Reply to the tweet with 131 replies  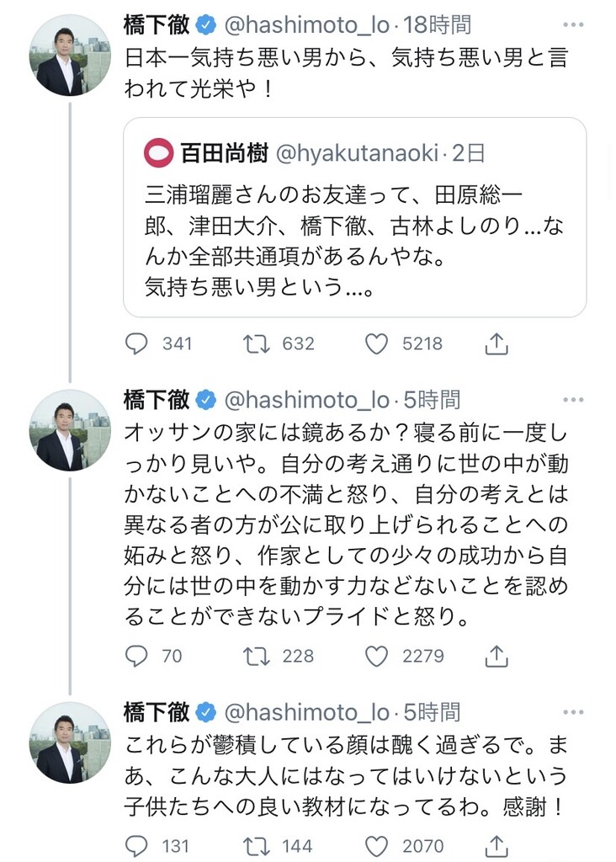(x=136, y=845)
